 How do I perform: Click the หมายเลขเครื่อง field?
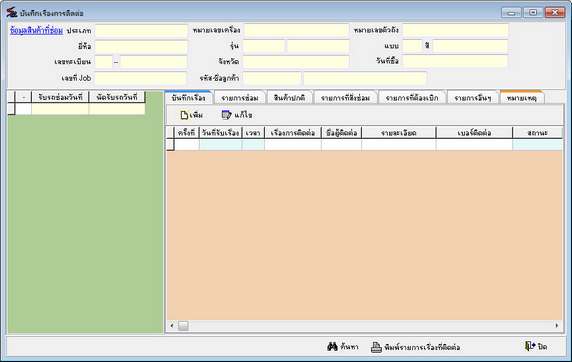[296, 30]
